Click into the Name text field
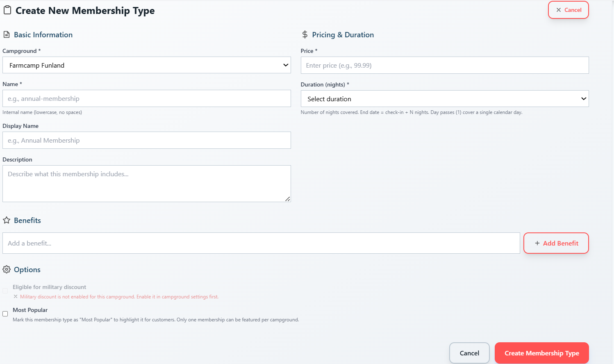Screen dimensions: 614x364 click(x=147, y=98)
